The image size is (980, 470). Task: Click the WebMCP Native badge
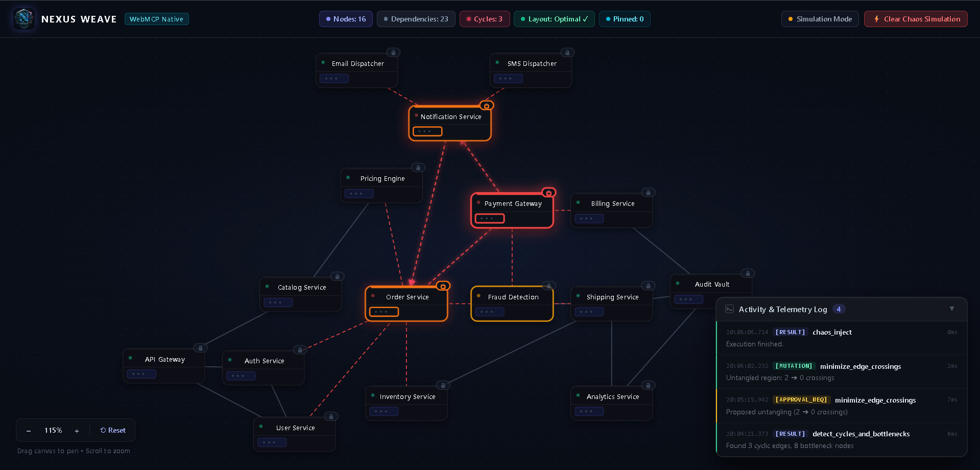pyautogui.click(x=156, y=19)
